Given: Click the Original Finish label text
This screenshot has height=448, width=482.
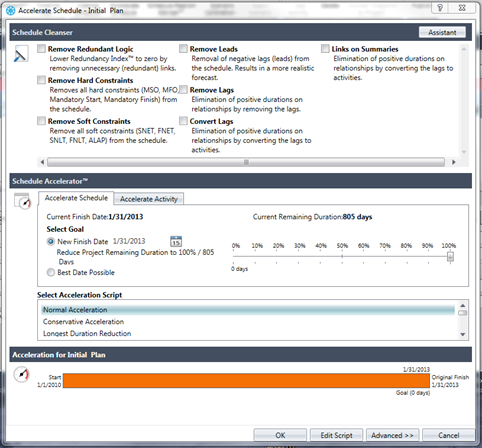Looking at the screenshot, I should (450, 377).
